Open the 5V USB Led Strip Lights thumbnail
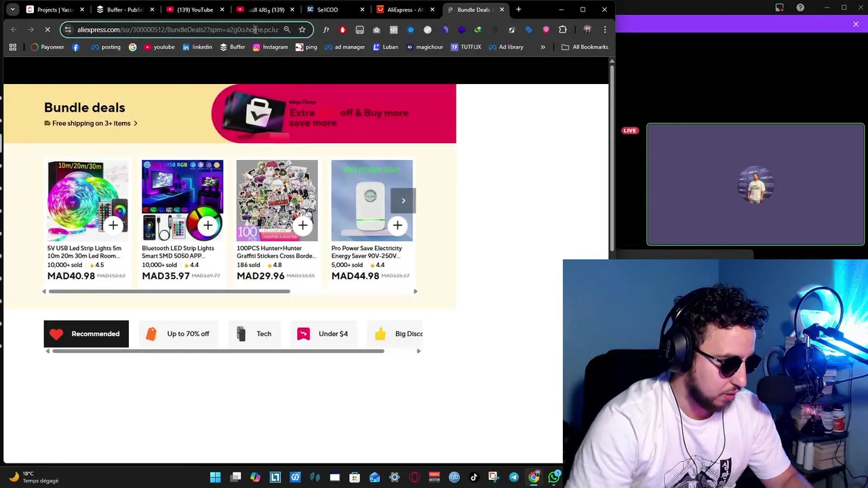The height and width of the screenshot is (488, 868). [x=87, y=201]
